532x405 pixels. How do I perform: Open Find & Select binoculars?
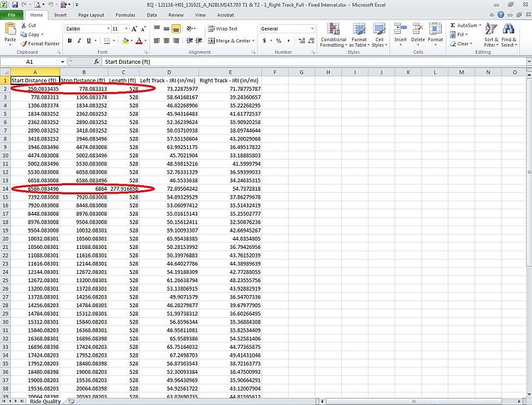point(509,35)
